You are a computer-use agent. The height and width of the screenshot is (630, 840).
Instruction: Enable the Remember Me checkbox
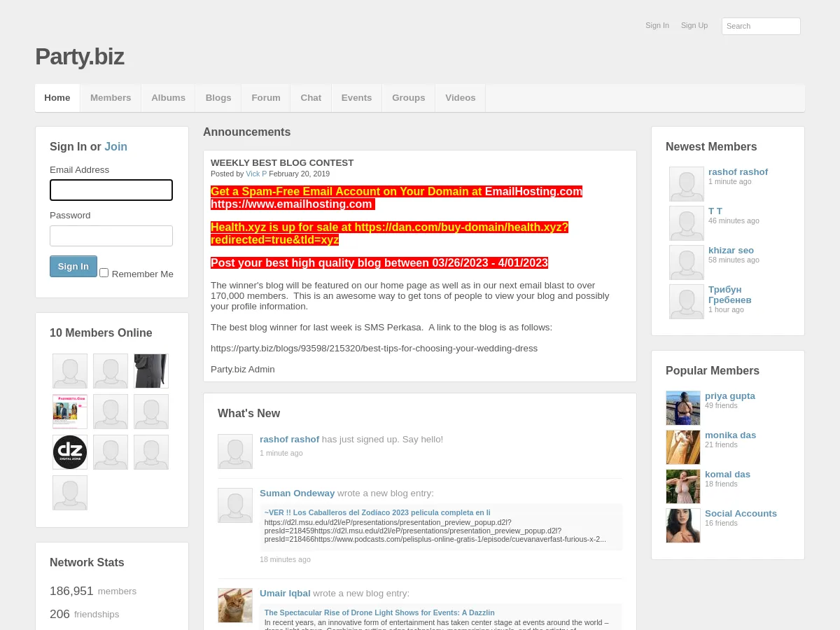(x=104, y=273)
